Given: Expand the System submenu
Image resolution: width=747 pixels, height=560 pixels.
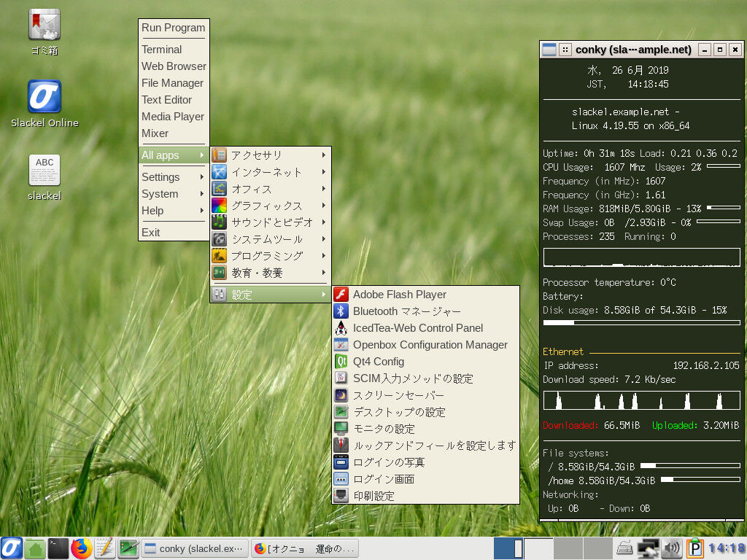Looking at the screenshot, I should point(160,193).
